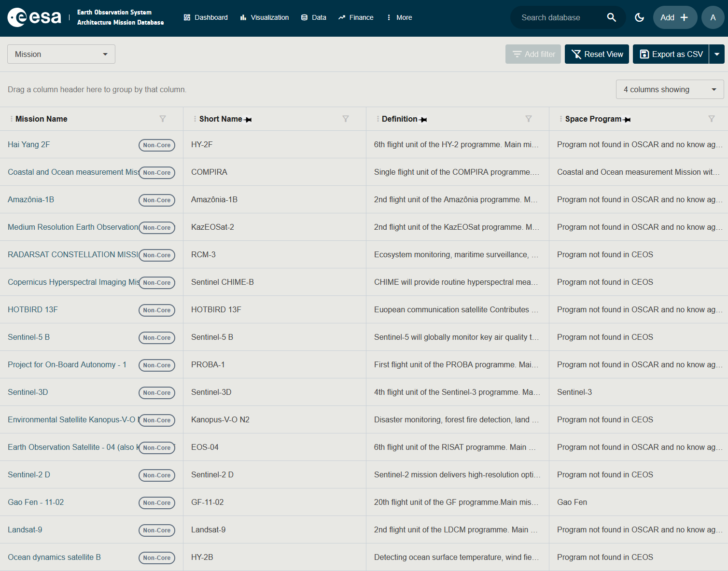Open the Amazônia-1B mission link
This screenshot has height=571, width=728.
coord(31,199)
